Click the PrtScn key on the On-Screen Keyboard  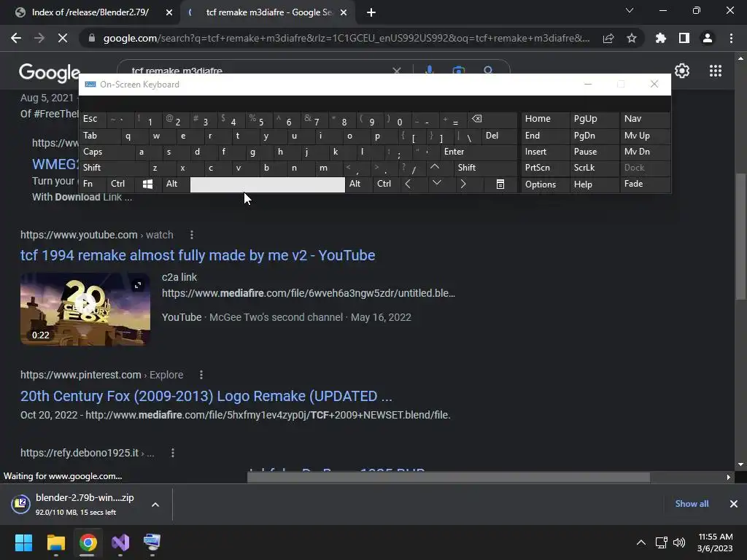click(x=546, y=168)
